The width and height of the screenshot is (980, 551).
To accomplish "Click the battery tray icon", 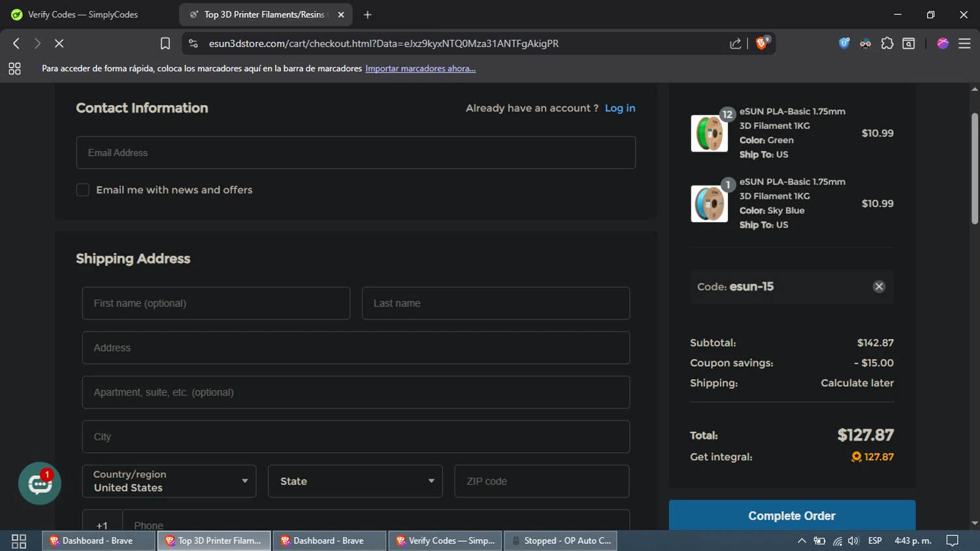I will pyautogui.click(x=819, y=541).
